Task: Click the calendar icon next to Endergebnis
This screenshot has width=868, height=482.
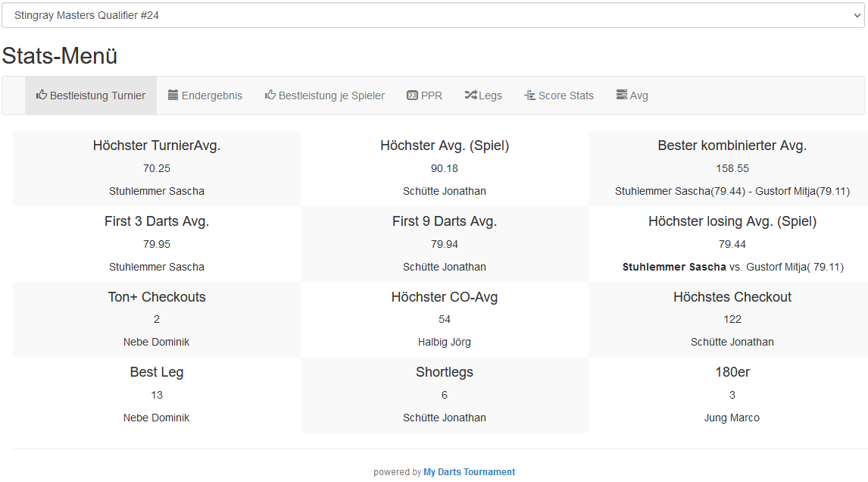Action: pyautogui.click(x=173, y=95)
